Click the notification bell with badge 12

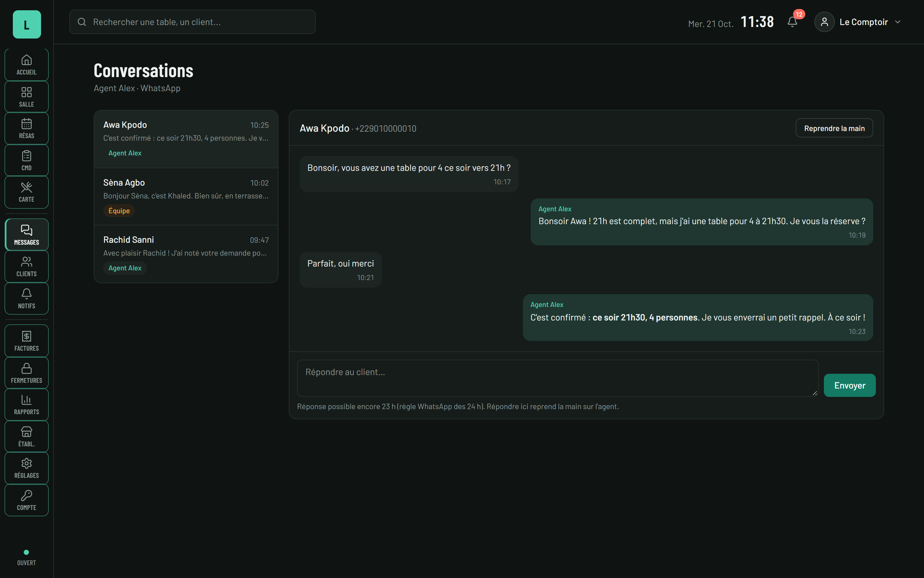793,22
